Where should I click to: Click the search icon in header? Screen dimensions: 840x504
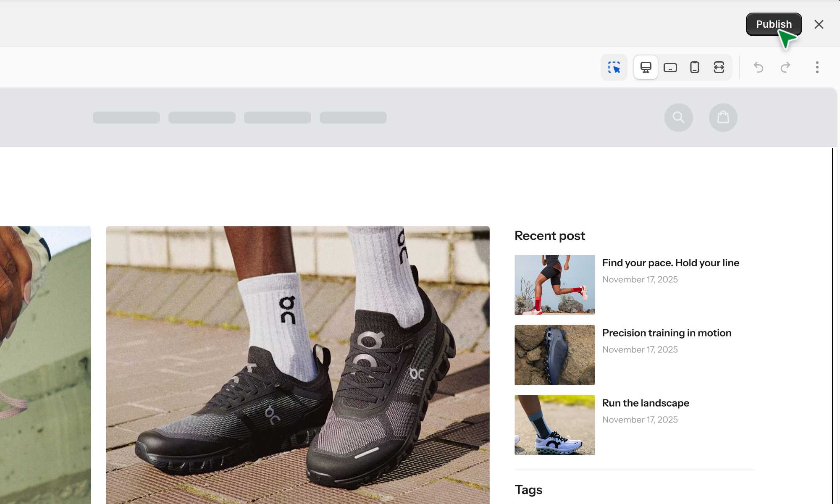pos(678,117)
